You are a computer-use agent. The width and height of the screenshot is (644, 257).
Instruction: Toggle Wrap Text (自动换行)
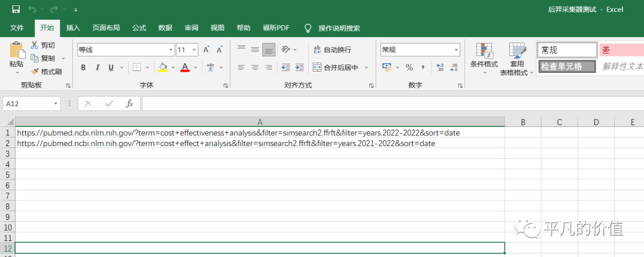pyautogui.click(x=333, y=50)
